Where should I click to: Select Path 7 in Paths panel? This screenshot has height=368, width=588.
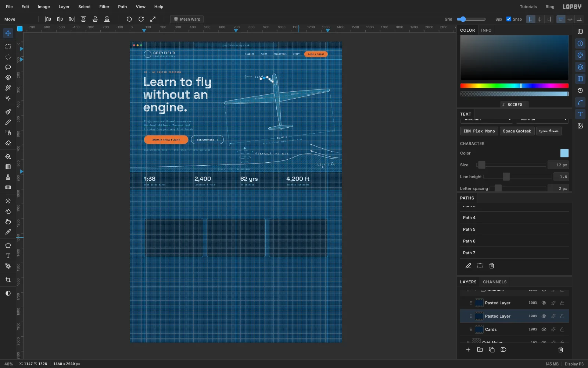pos(514,253)
